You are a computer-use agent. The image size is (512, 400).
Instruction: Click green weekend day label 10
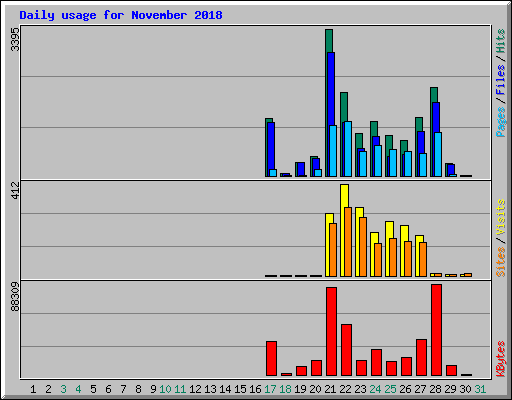pyautogui.click(x=165, y=389)
